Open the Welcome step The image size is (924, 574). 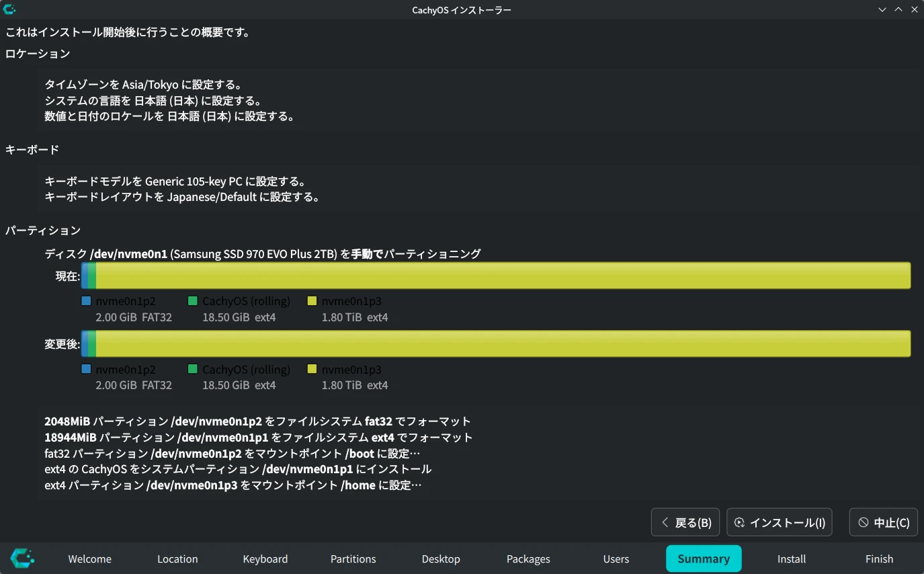click(x=90, y=559)
